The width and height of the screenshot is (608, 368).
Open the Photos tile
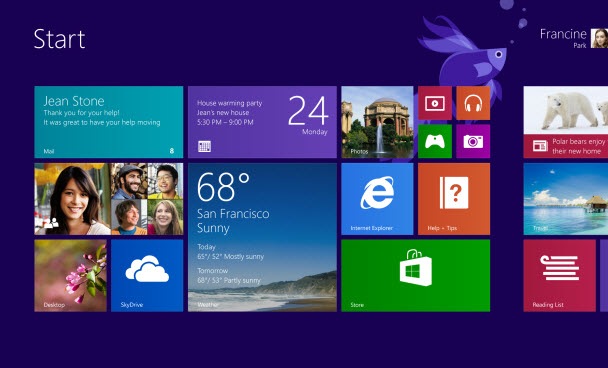377,122
